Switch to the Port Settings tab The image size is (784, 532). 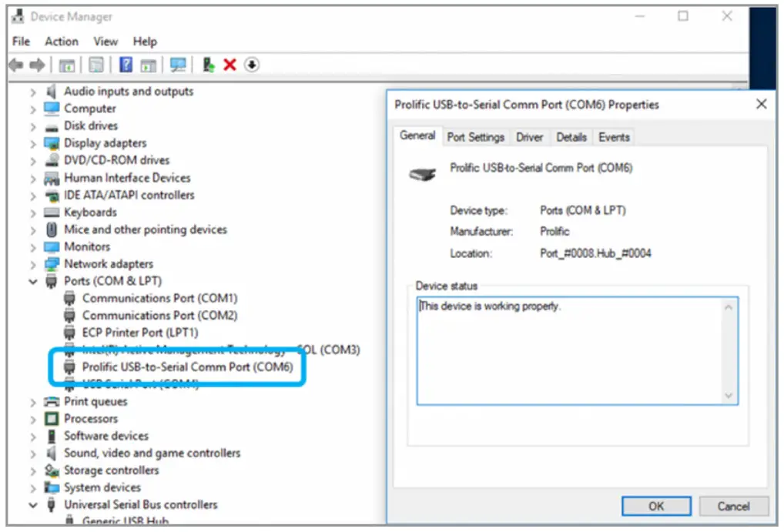(x=475, y=137)
